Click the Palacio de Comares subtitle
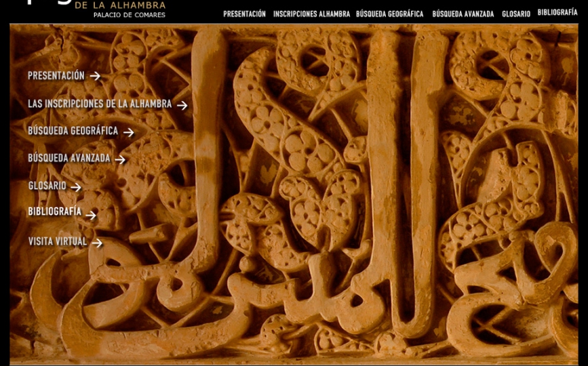Screen dimensions: 588x366 tap(130, 15)
